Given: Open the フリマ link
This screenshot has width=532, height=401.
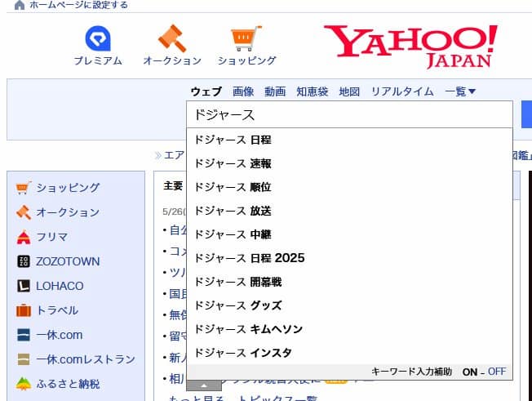Looking at the screenshot, I should coord(52,237).
